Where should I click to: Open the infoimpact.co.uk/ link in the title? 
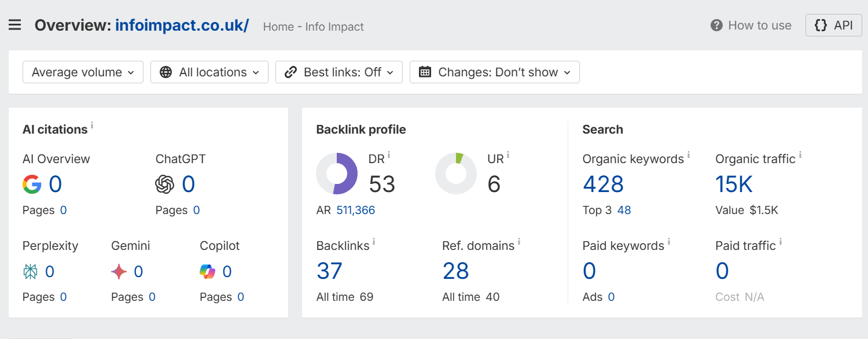182,25
